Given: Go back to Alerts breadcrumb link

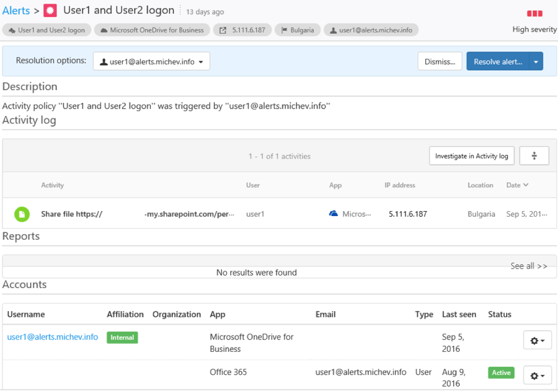Looking at the screenshot, I should coord(16,11).
